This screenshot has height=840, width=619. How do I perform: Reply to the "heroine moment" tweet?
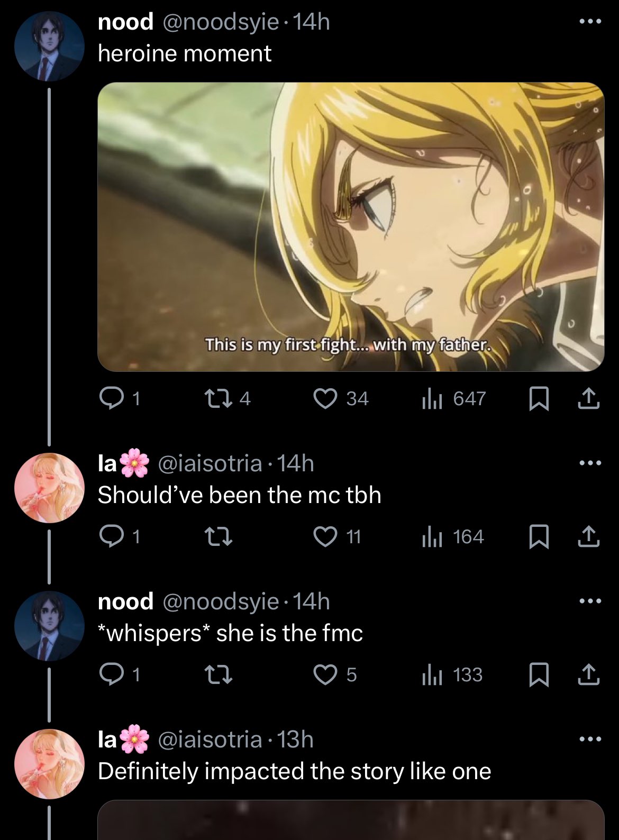click(120, 399)
